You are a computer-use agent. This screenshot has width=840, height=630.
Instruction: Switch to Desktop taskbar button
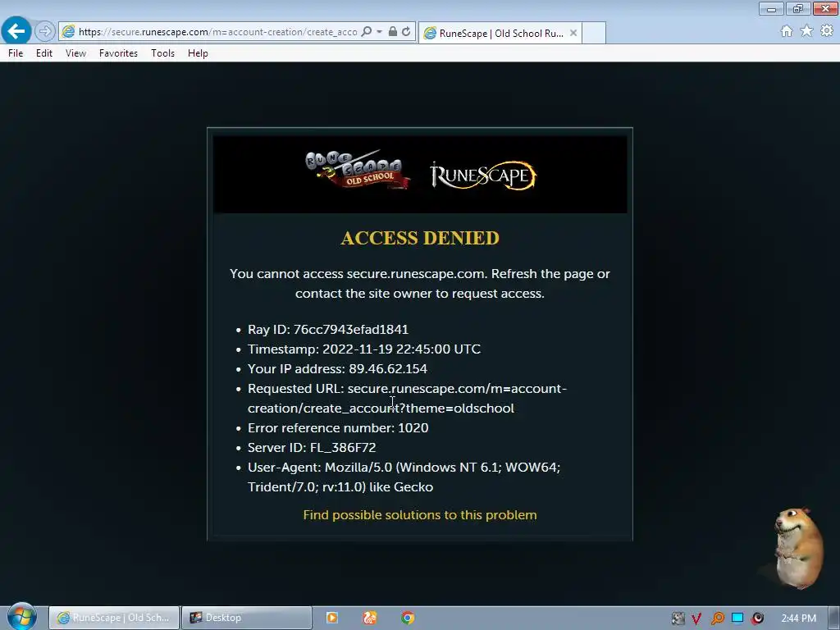246,618
